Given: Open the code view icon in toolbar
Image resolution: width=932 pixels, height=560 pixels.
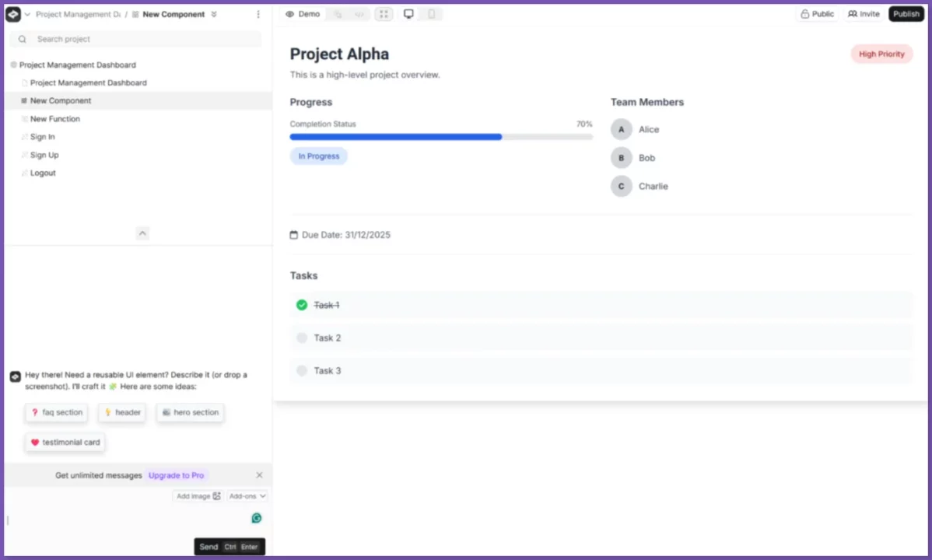Looking at the screenshot, I should pyautogui.click(x=359, y=13).
